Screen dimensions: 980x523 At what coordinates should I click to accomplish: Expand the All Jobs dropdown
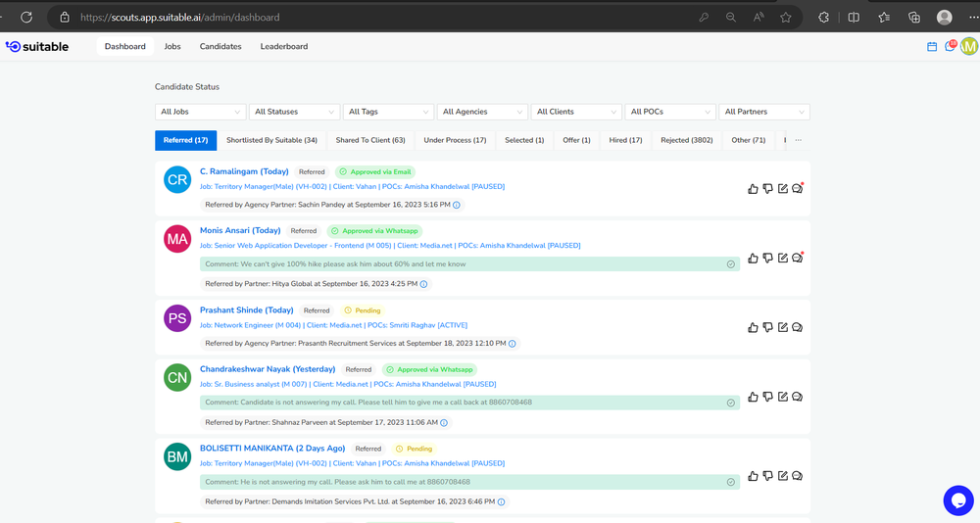(x=200, y=112)
